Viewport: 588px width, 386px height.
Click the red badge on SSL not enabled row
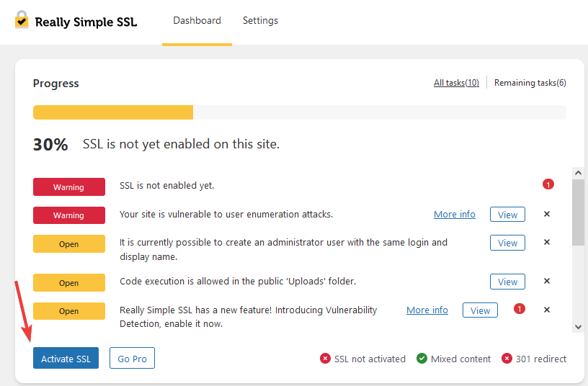coord(548,185)
